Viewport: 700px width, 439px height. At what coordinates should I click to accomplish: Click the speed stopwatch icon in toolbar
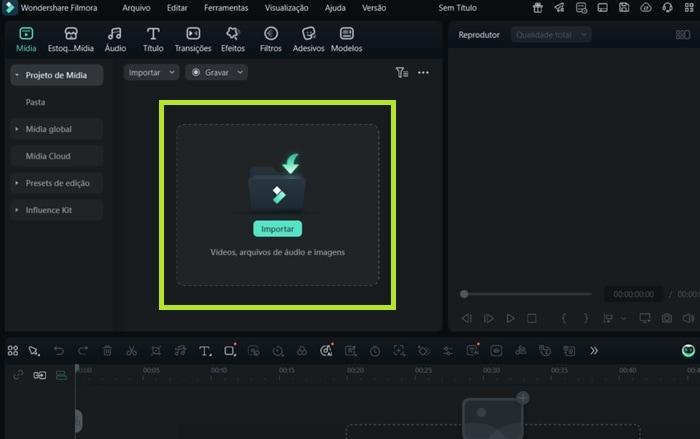(375, 351)
